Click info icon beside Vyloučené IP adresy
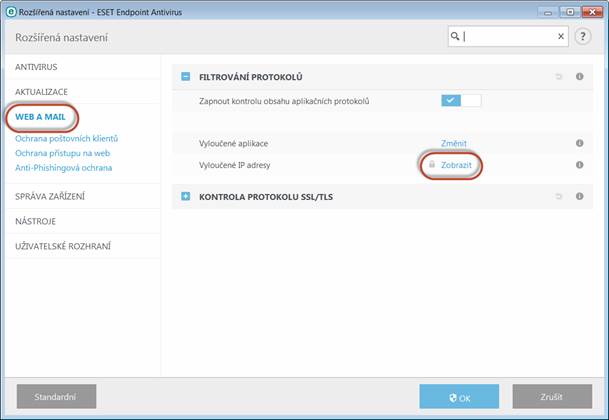Screen dimensions: 609x420 pos(579,165)
